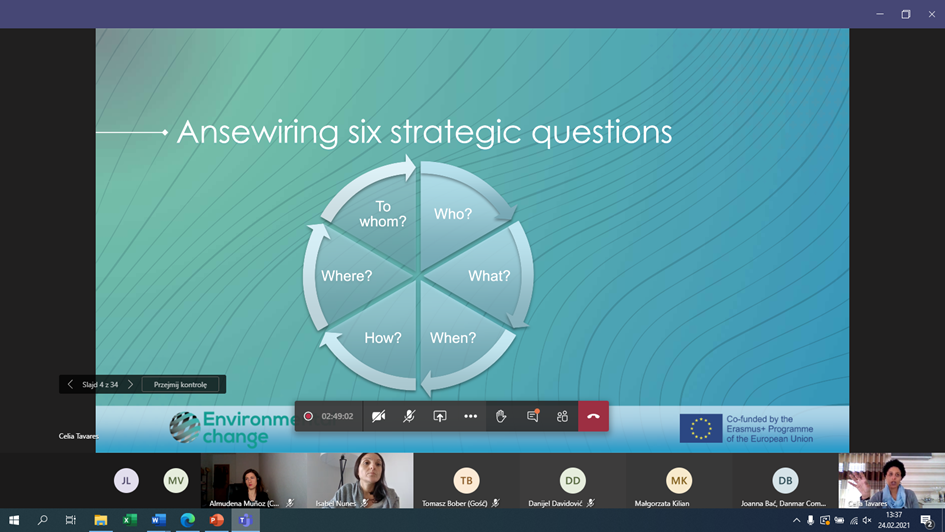945x532 pixels.
Task: Select Isabel Nunes's video tile
Action: 360,480
